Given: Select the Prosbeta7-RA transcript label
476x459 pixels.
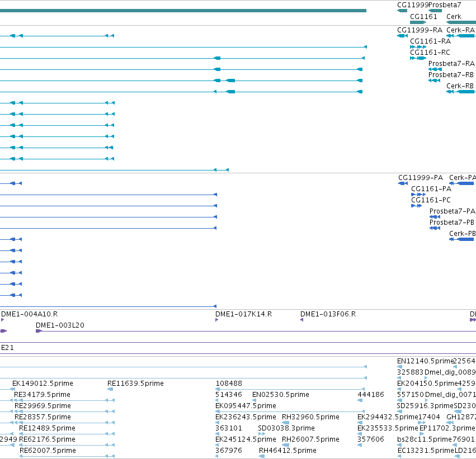Looking at the screenshot, I should 451,64.
